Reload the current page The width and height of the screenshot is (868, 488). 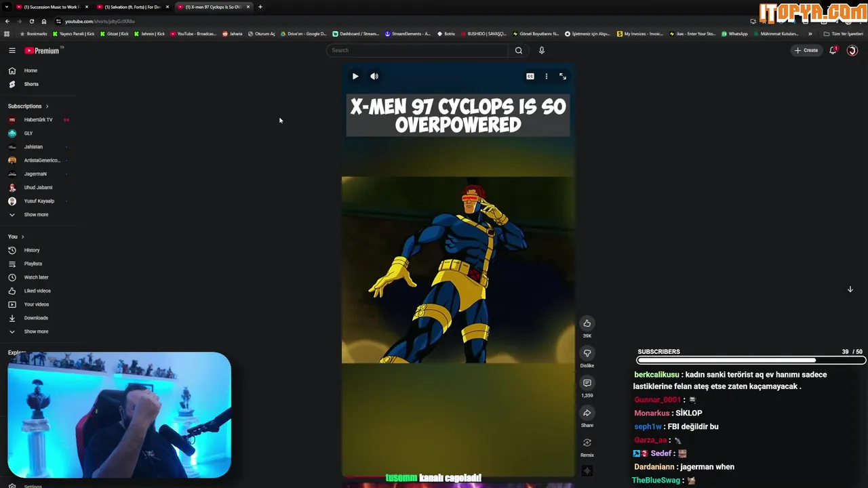tap(32, 21)
